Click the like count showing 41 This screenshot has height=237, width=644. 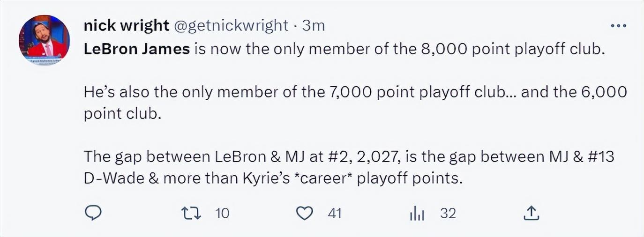coord(334,214)
